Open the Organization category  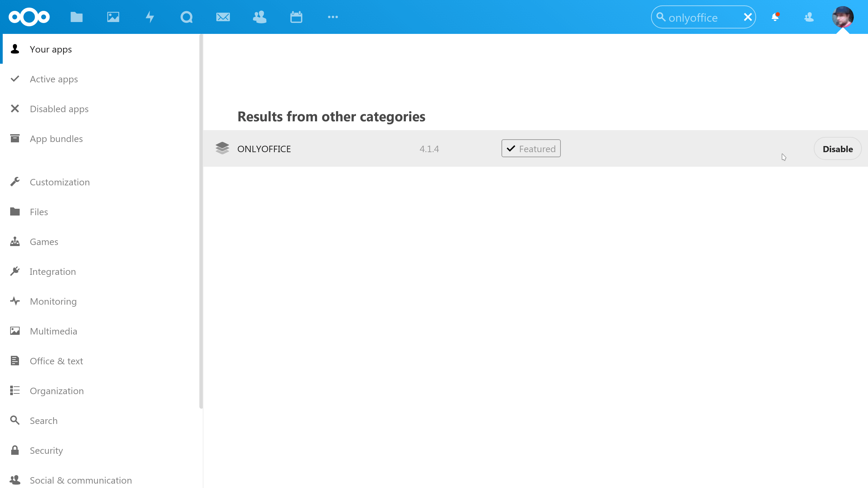(x=101, y=391)
